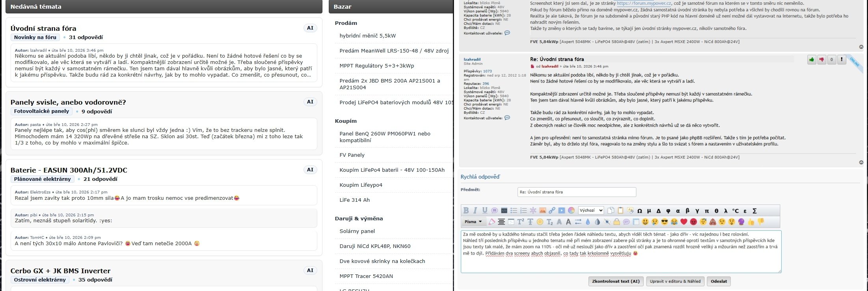Open the Koupím Lifeypo4 listing
The image size is (868, 291).
(361, 185)
